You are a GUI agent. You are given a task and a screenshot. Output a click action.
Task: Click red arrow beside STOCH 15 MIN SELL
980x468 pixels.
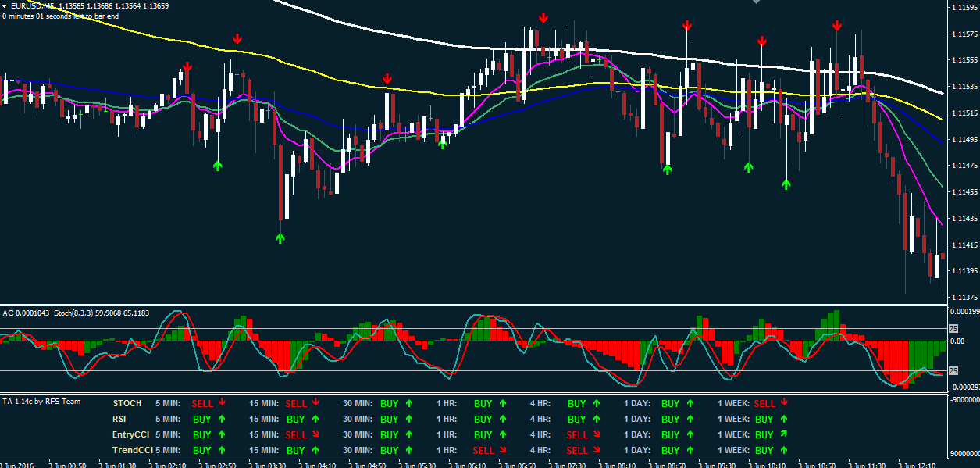click(x=315, y=402)
